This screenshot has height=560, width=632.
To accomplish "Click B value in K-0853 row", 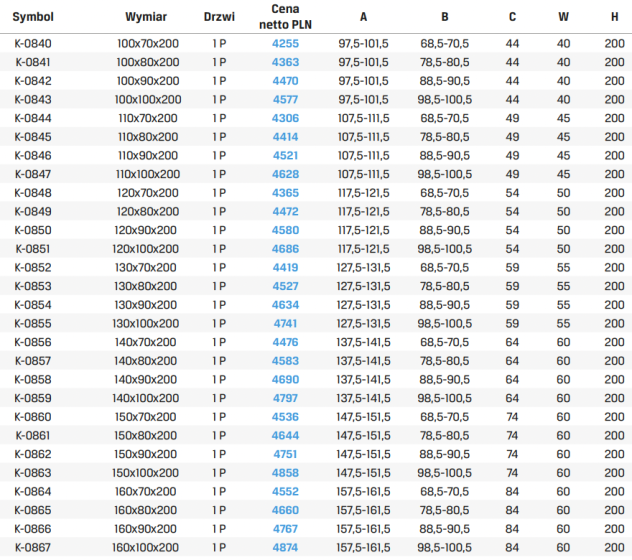I will [x=445, y=286].
